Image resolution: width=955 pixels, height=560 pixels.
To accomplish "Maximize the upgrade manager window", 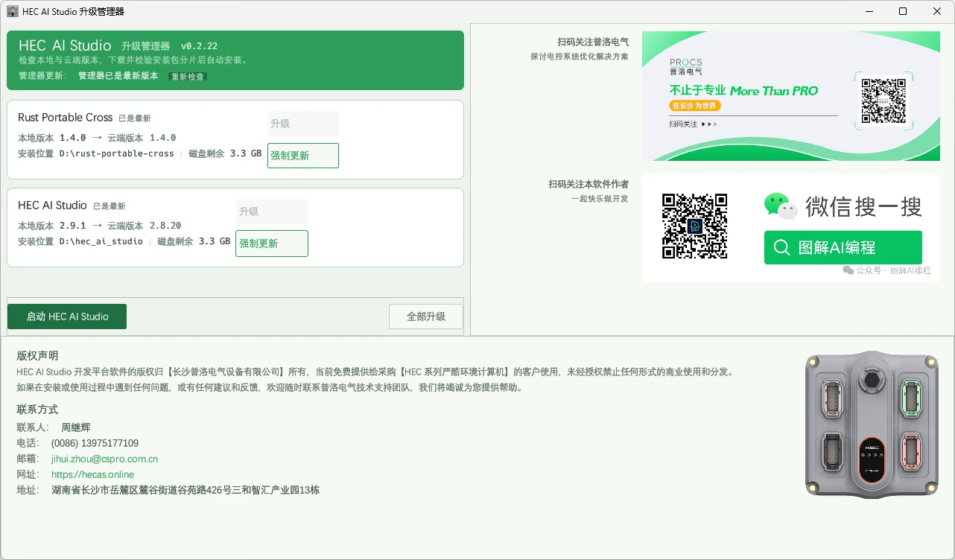I will point(903,11).
